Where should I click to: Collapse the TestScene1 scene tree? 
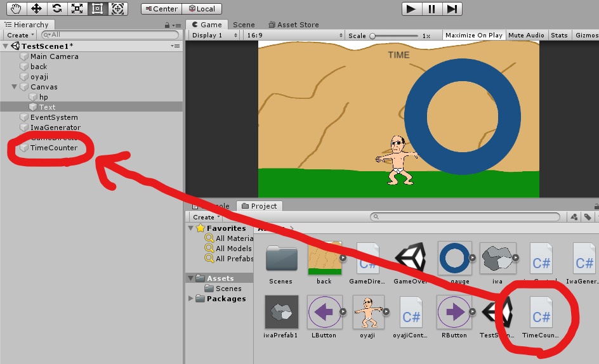pyautogui.click(x=5, y=46)
